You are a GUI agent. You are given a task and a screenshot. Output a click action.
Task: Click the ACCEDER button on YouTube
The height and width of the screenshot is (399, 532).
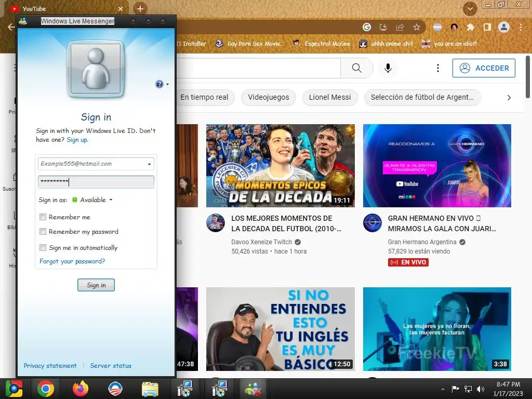(x=484, y=68)
